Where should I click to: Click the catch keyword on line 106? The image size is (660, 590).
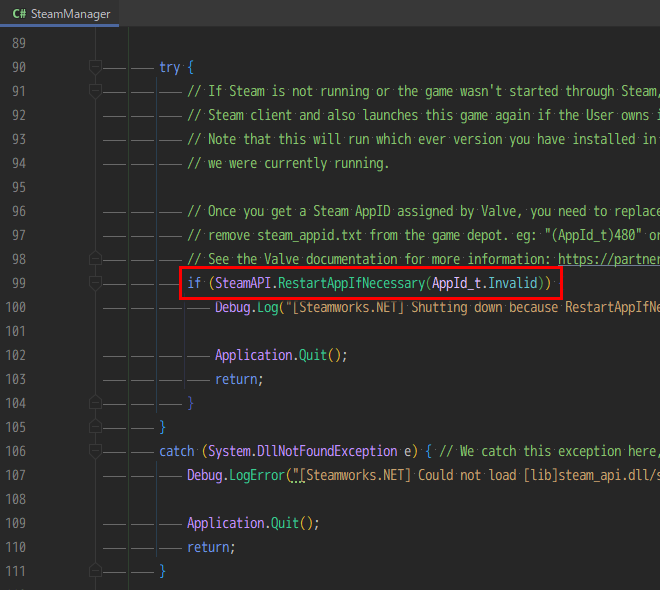coord(177,451)
